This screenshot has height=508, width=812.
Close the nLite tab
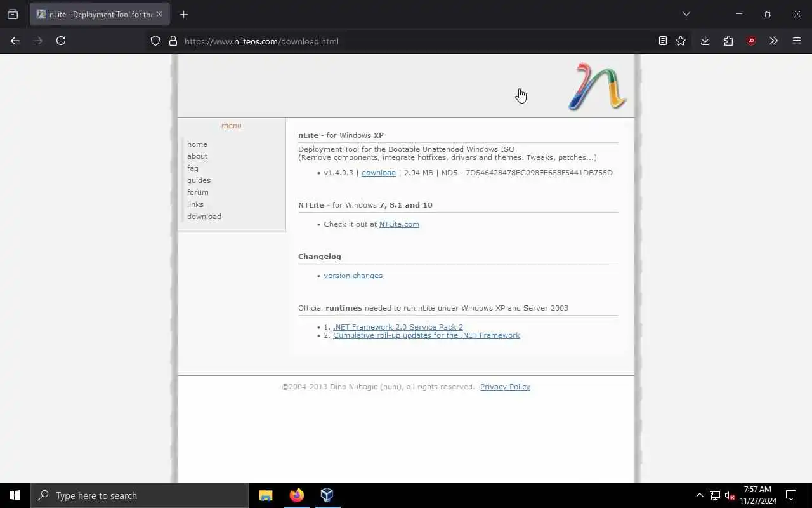[159, 14]
